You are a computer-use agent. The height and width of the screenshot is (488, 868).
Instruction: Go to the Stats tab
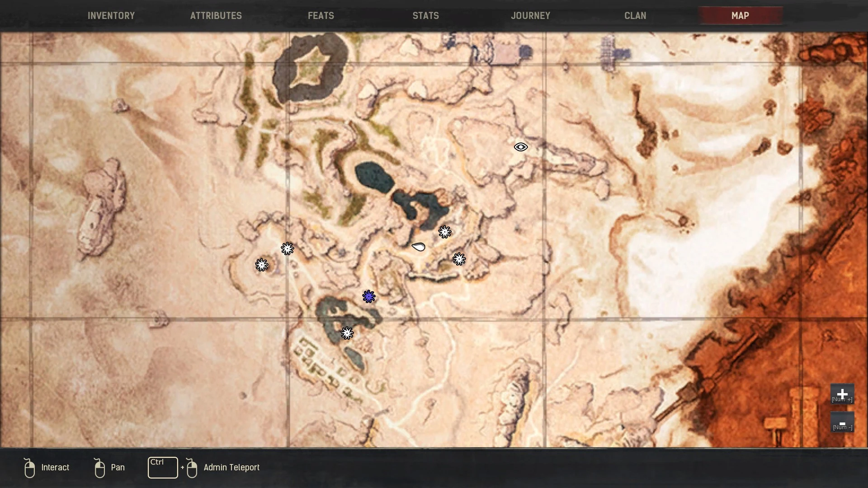tap(425, 16)
